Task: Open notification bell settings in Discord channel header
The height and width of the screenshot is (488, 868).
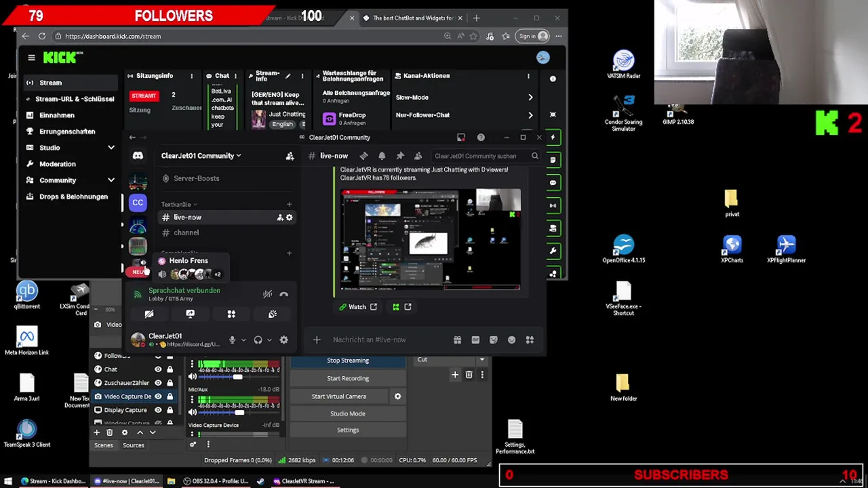Action: [382, 156]
